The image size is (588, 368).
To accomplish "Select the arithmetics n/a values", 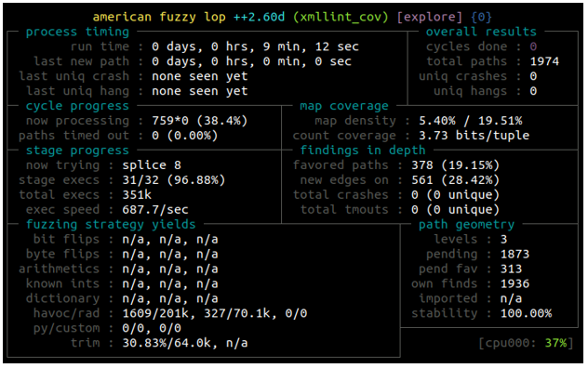I will [x=170, y=269].
